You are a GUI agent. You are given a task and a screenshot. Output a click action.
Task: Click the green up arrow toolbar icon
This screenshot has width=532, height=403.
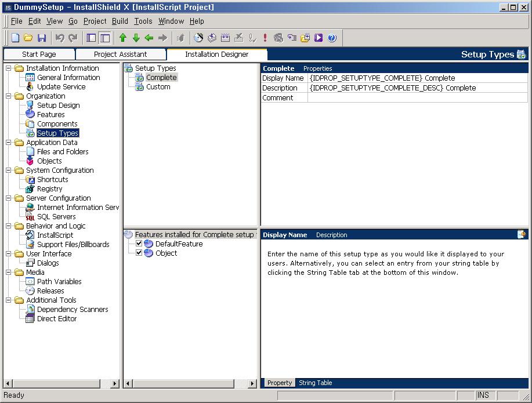coord(123,38)
